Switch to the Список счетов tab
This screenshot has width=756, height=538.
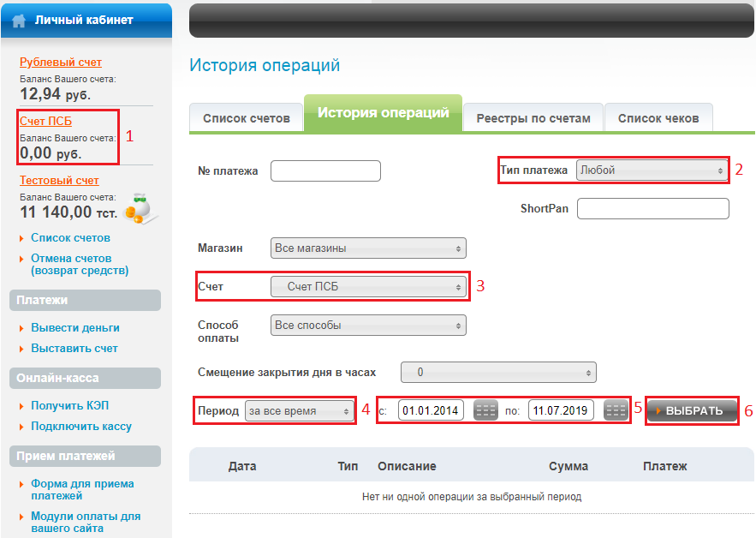pyautogui.click(x=246, y=118)
